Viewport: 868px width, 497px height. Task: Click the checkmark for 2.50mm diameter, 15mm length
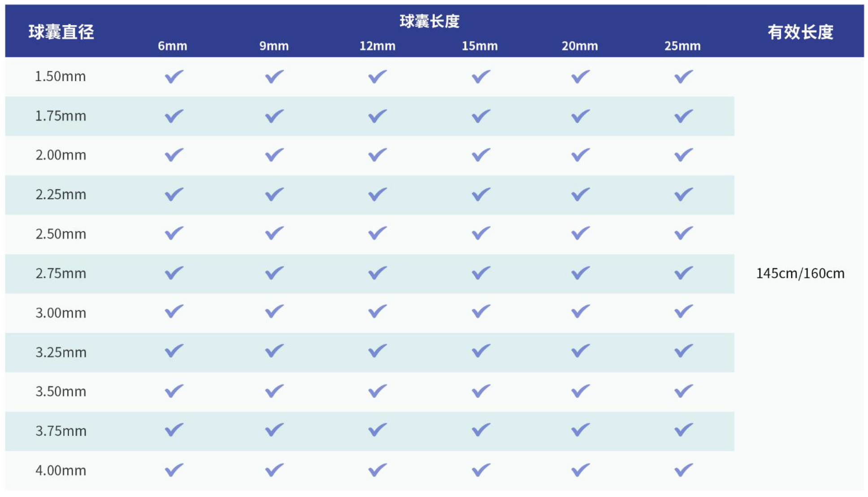click(481, 234)
